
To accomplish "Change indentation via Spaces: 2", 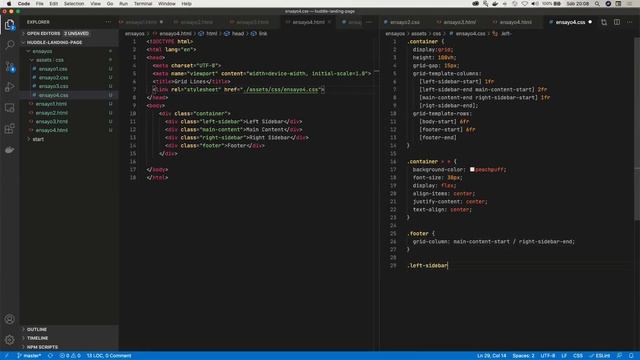I will pos(523,356).
